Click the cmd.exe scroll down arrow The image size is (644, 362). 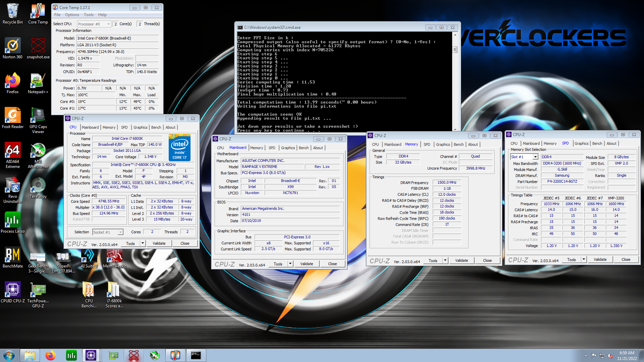pos(455,129)
